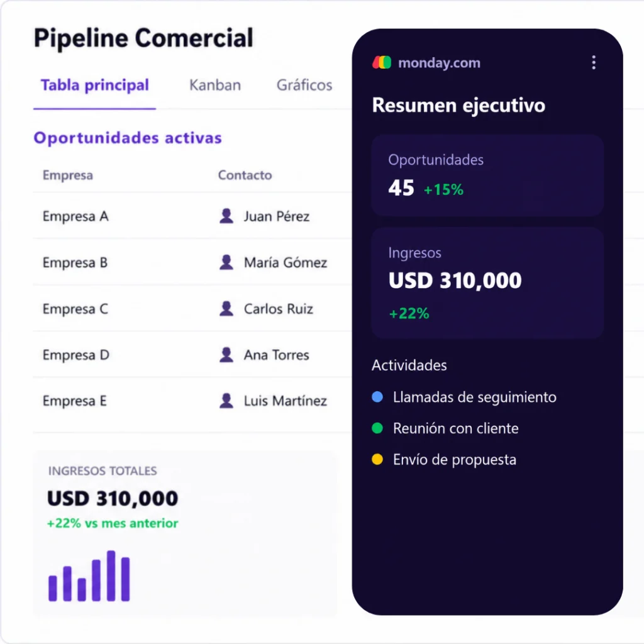Viewport: 644px width, 644px height.
Task: Click Luis Martínez's contact avatar icon
Action: 226,401
